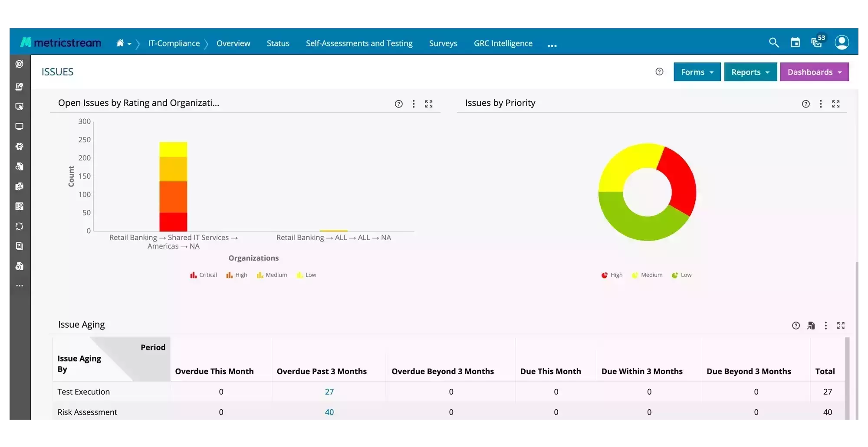Open the IT-Compliance breadcrumb
868x447 pixels.
click(174, 43)
